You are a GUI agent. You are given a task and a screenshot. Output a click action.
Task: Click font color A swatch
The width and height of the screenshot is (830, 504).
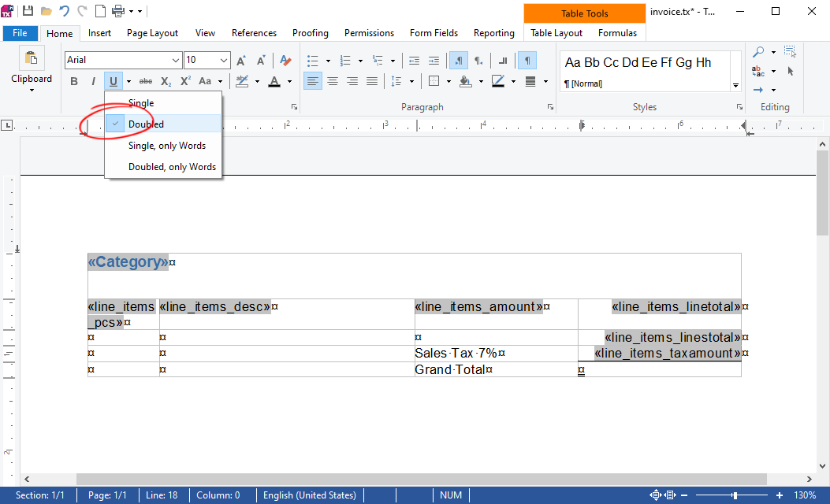point(274,81)
